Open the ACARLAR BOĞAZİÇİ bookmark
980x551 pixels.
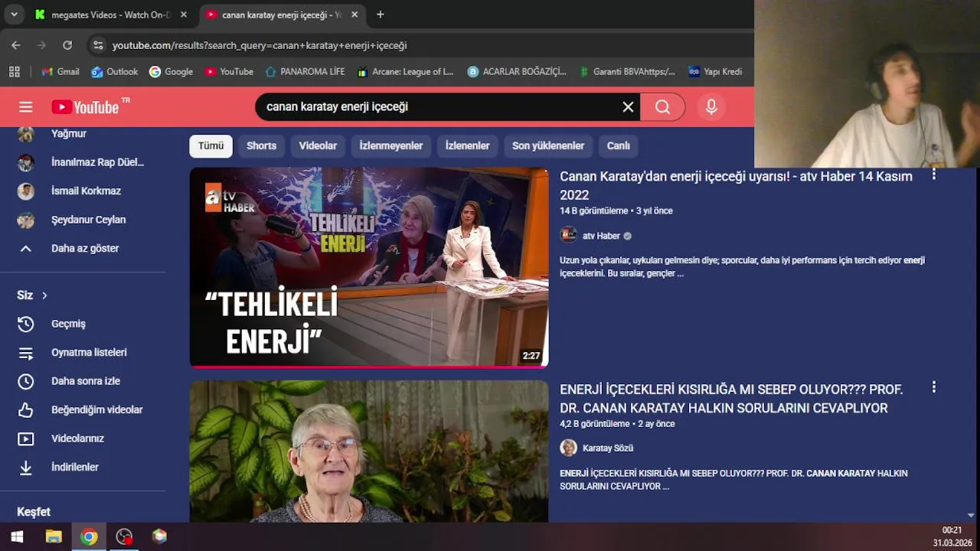click(x=517, y=71)
